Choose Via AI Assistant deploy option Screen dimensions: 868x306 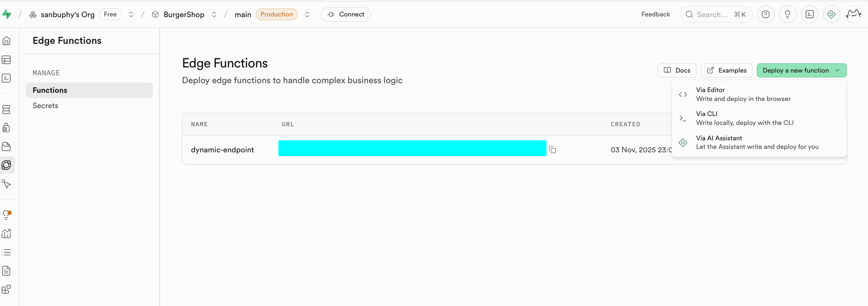click(757, 142)
